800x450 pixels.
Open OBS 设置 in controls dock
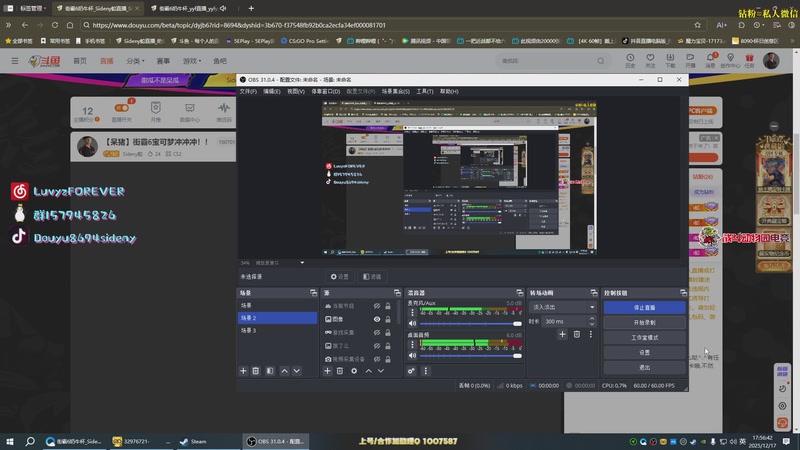click(644, 352)
